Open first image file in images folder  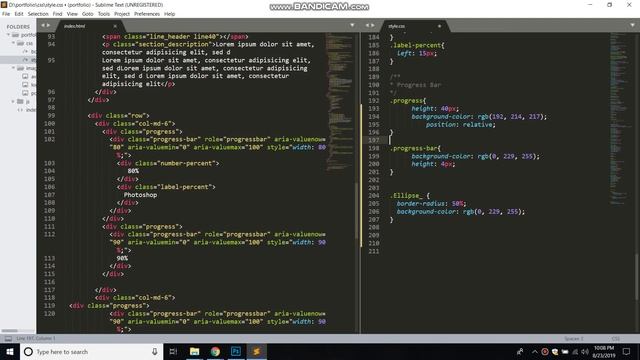(x=29, y=76)
